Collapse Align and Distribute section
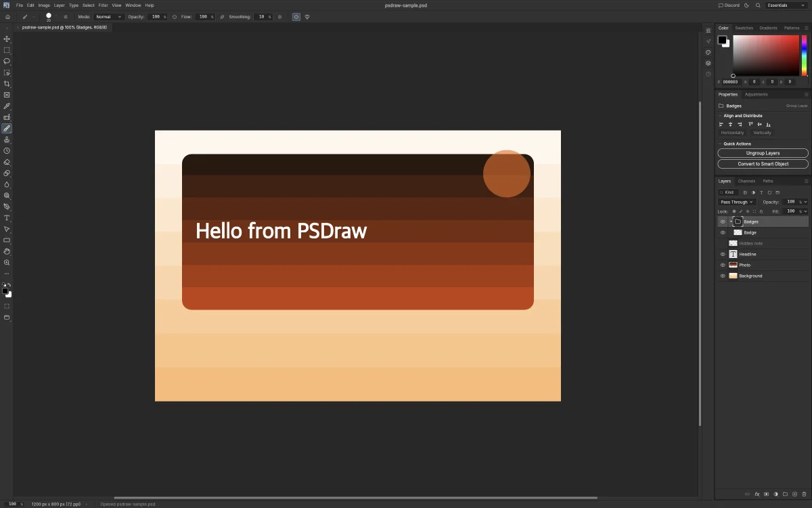Viewport: 812px width, 508px height. click(720, 116)
